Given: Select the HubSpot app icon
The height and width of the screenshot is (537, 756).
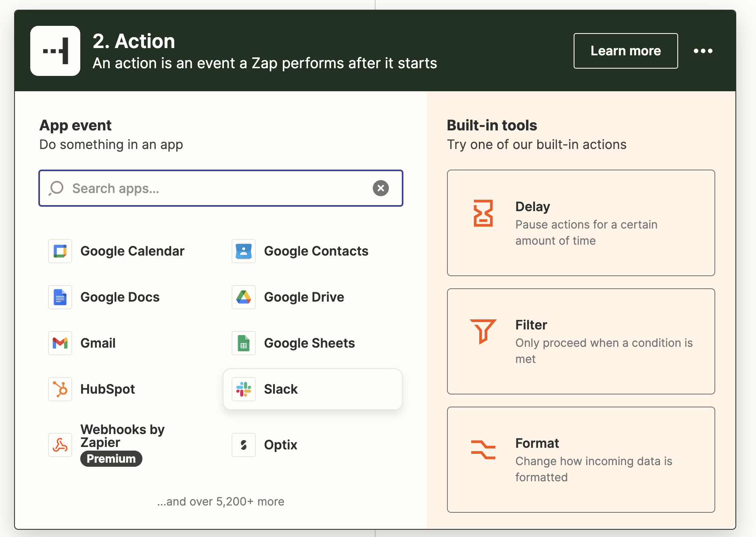Looking at the screenshot, I should [x=60, y=389].
